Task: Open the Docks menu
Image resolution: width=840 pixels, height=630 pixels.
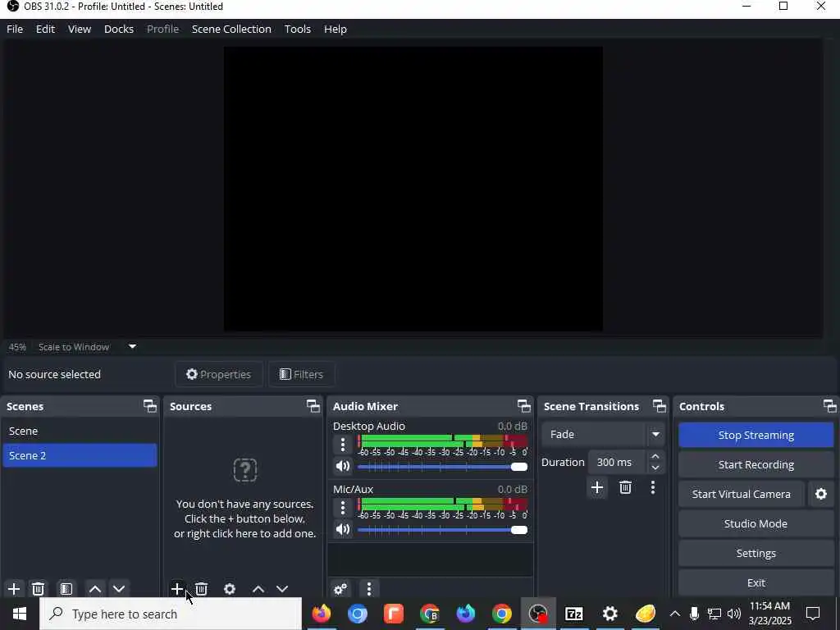Action: 119,29
